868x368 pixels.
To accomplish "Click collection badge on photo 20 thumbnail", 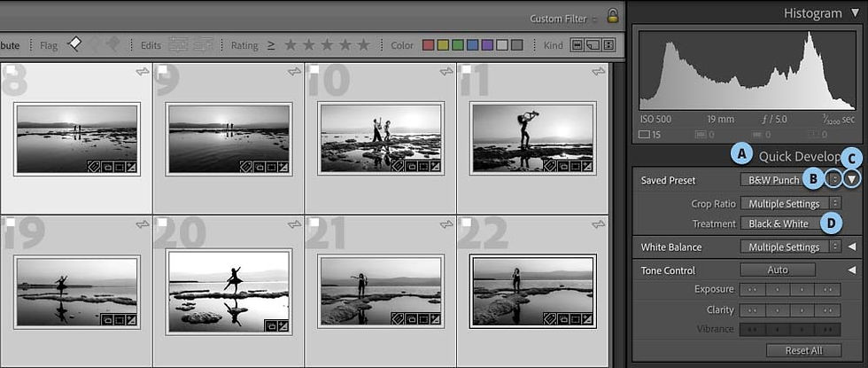I will 271,326.
